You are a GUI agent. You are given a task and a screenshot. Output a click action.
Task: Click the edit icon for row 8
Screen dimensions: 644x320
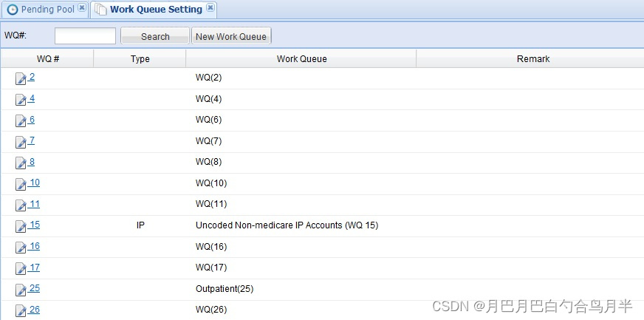coord(21,163)
